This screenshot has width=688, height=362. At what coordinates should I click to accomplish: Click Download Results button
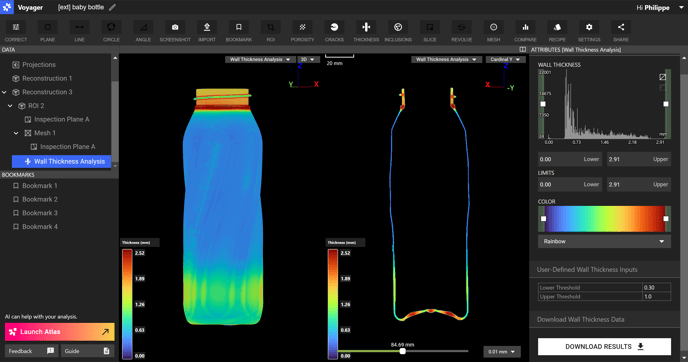(604, 346)
